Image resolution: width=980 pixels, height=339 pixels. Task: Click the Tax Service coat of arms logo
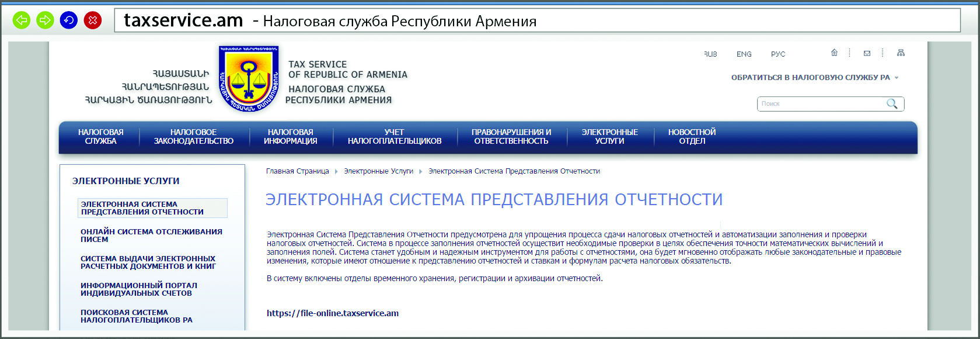pos(249,78)
